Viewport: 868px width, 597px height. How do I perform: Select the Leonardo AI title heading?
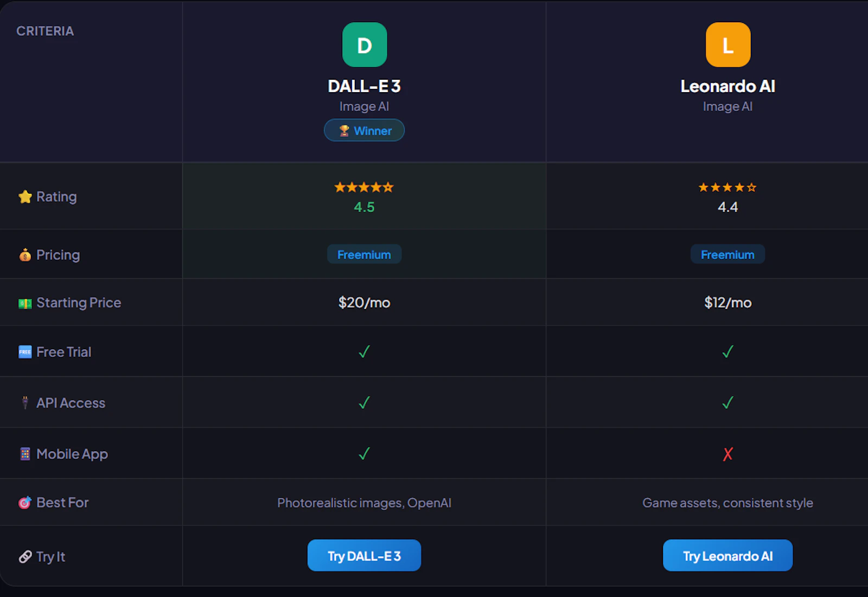[727, 86]
